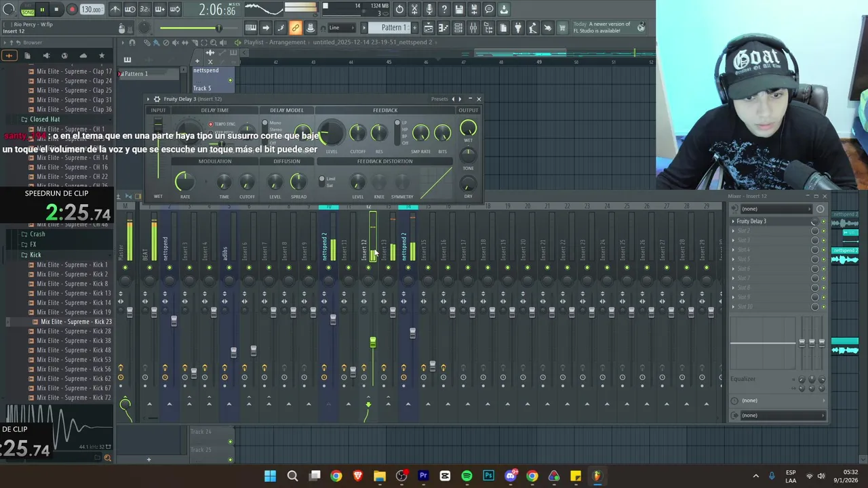Expand the Crash folder in browser

click(x=37, y=235)
